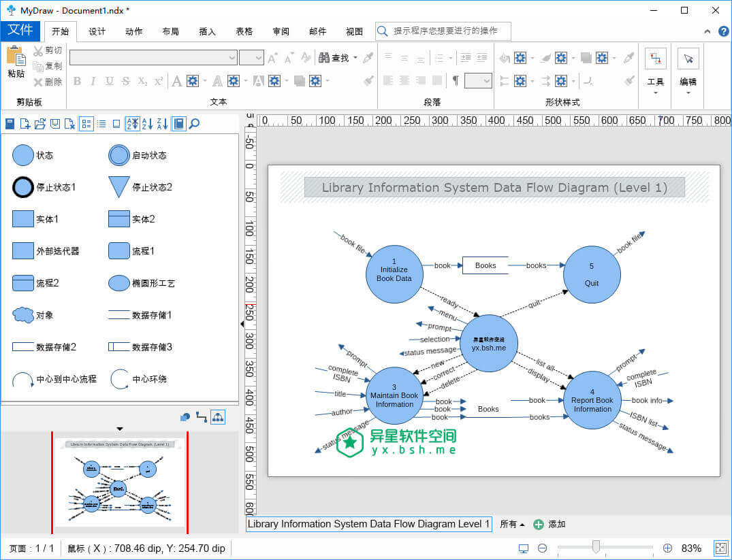Click the search magnifier in library toolbar
This screenshot has height=560, width=732.
point(194,123)
